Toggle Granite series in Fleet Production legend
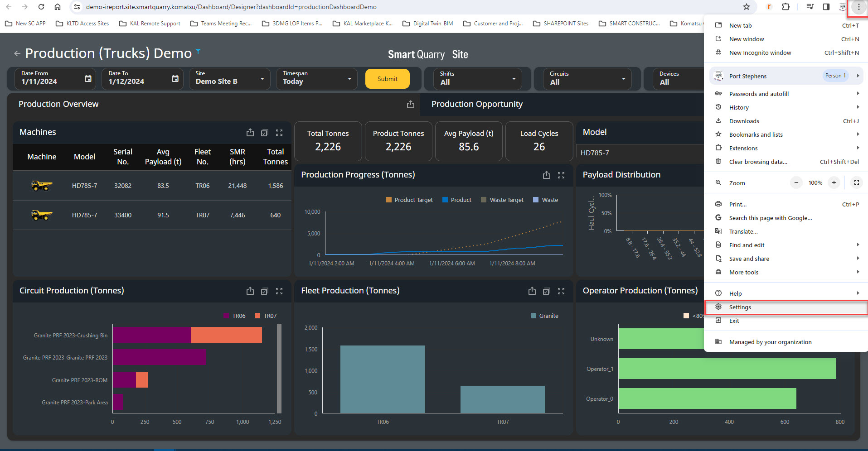The height and width of the screenshot is (451, 868). coord(544,316)
